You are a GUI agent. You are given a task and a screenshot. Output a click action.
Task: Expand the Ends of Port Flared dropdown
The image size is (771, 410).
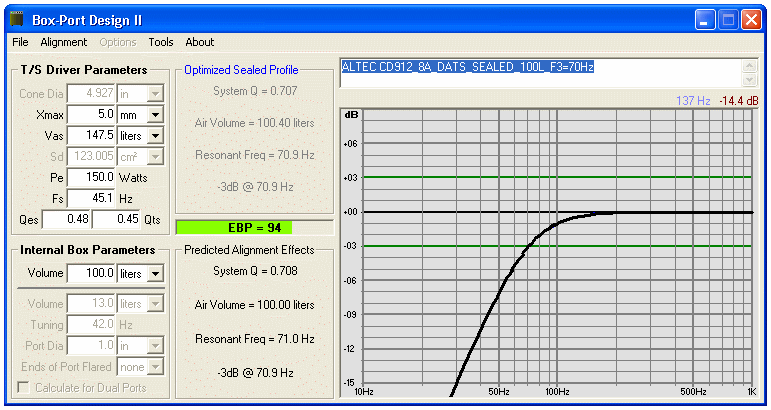[x=155, y=367]
